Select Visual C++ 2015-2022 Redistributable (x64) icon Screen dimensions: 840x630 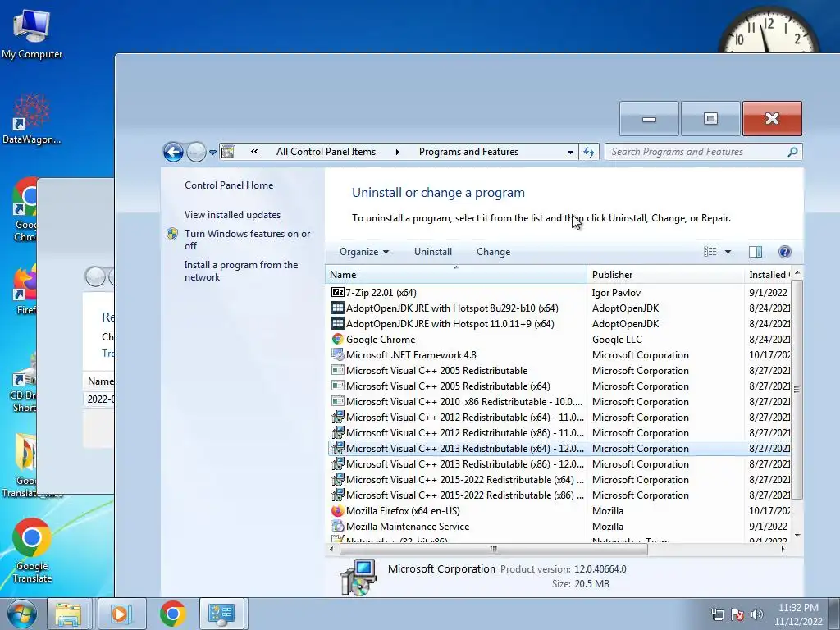(337, 479)
